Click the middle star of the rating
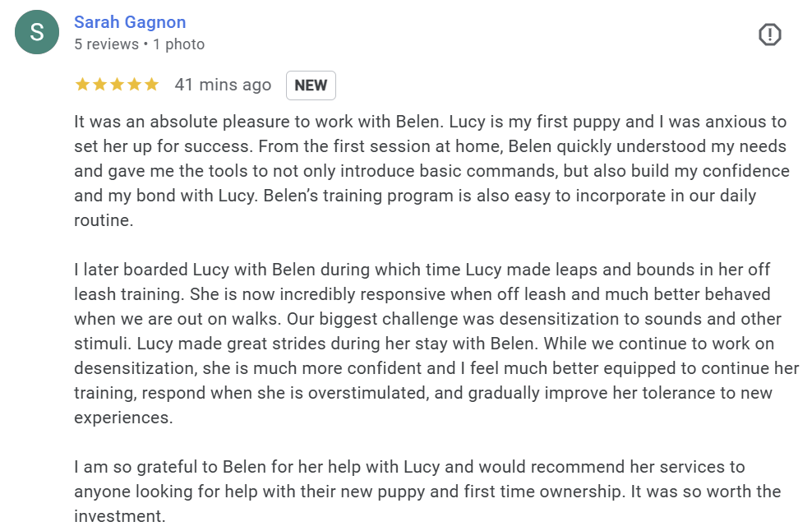This screenshot has width=812, height=531. 117,84
